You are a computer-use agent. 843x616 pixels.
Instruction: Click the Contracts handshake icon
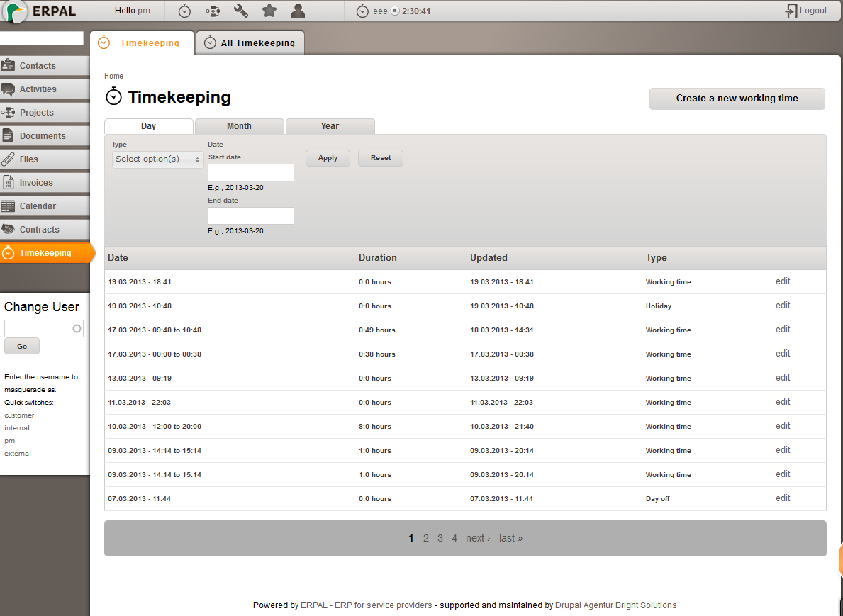[8, 229]
